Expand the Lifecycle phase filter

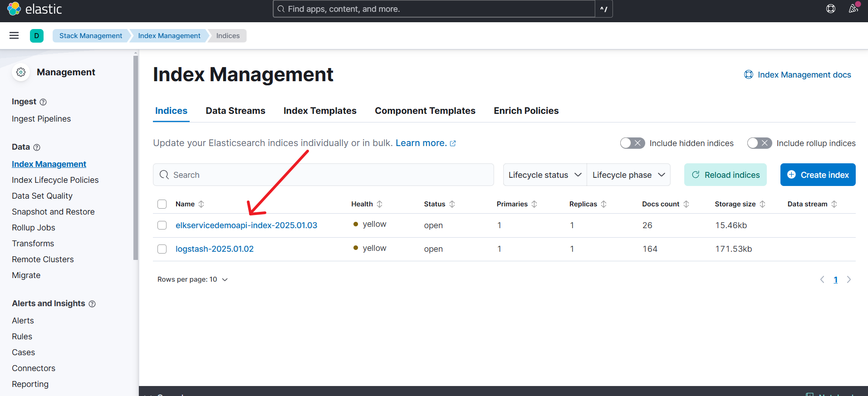[628, 175]
